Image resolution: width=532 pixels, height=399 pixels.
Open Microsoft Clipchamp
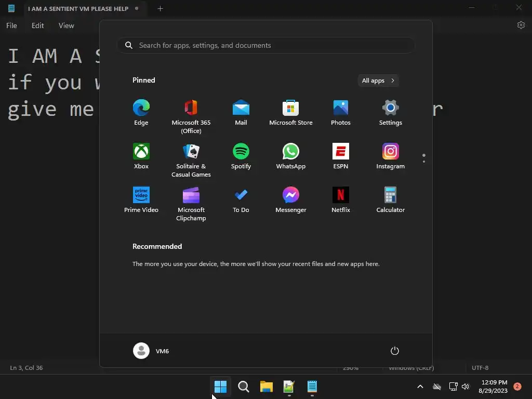(191, 204)
